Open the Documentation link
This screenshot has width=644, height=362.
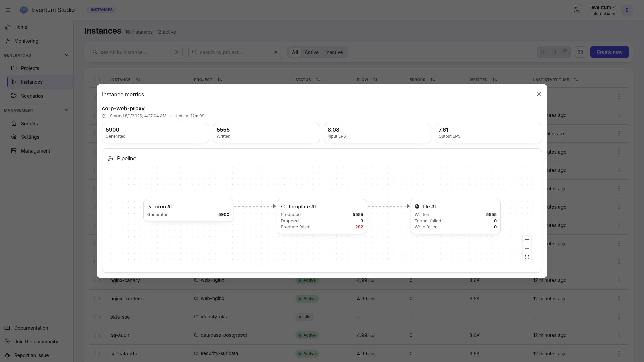[x=31, y=328]
